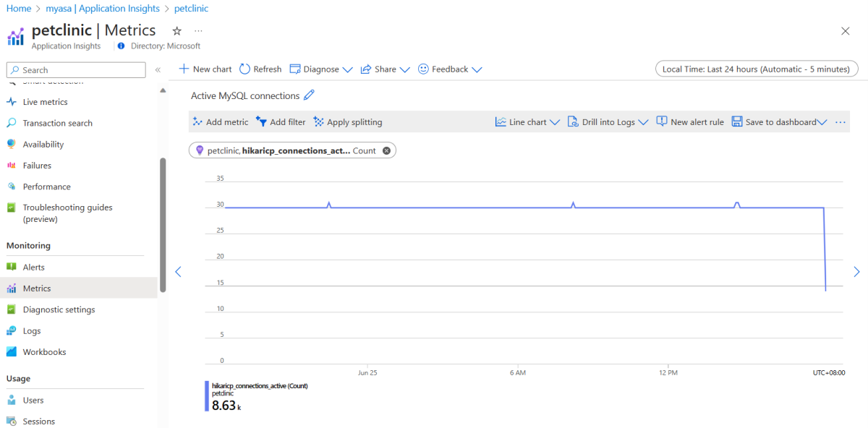Click the New chart button

click(x=205, y=69)
